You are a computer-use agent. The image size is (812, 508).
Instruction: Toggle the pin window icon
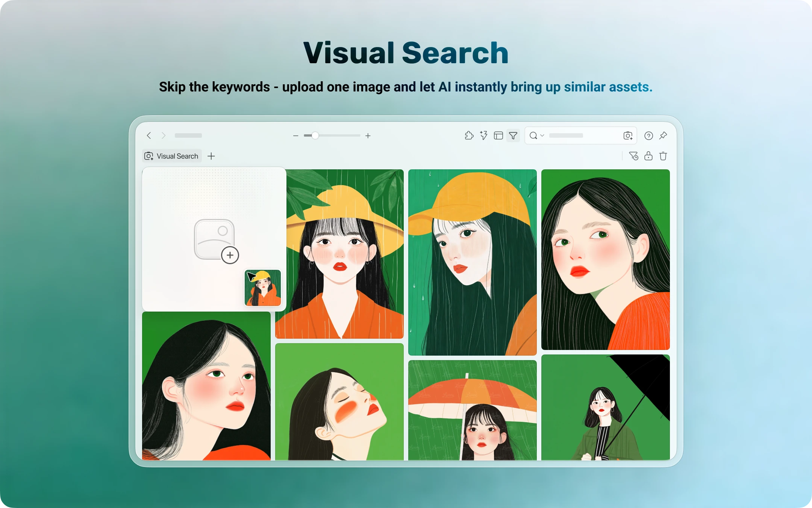(663, 135)
